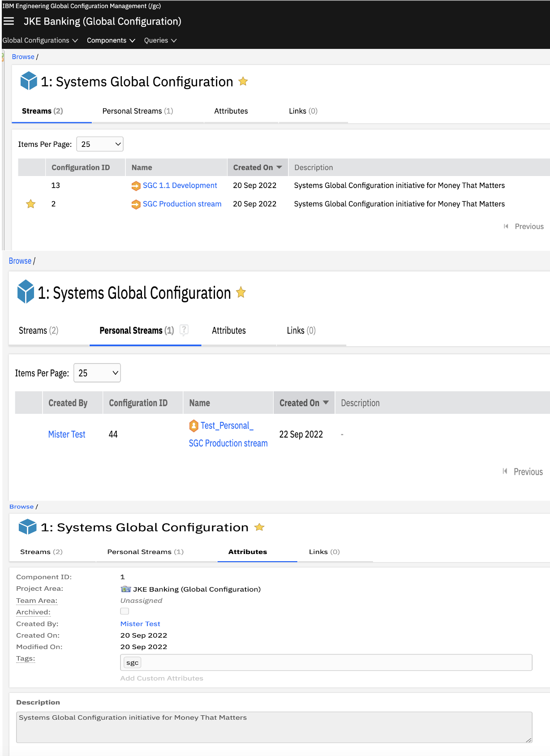The image size is (550, 756).
Task: Toggle the favorite star on configuration 2 row
Action: click(30, 204)
